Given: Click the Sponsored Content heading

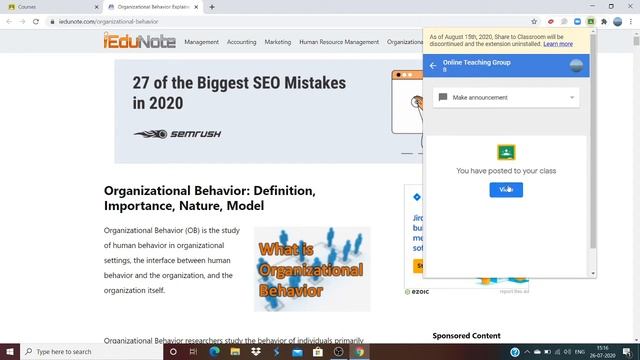Looking at the screenshot, I should (x=466, y=336).
